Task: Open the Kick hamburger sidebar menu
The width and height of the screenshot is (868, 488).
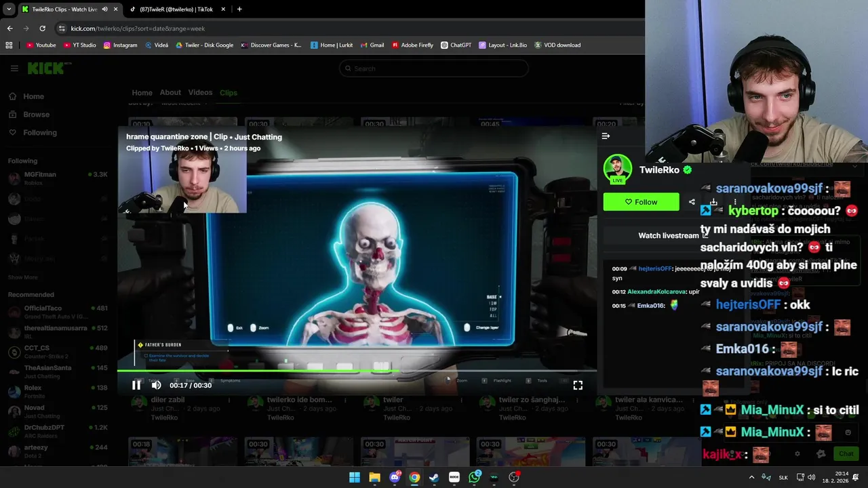Action: click(14, 68)
